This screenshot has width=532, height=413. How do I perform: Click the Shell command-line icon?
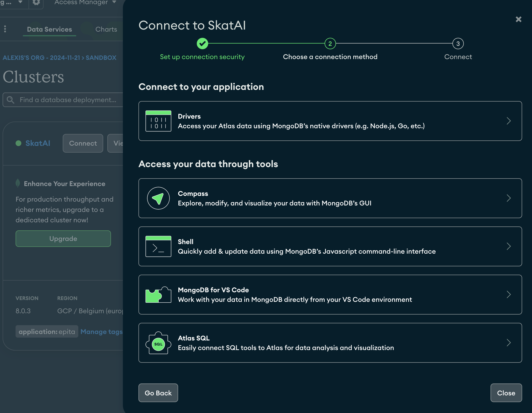pos(158,246)
